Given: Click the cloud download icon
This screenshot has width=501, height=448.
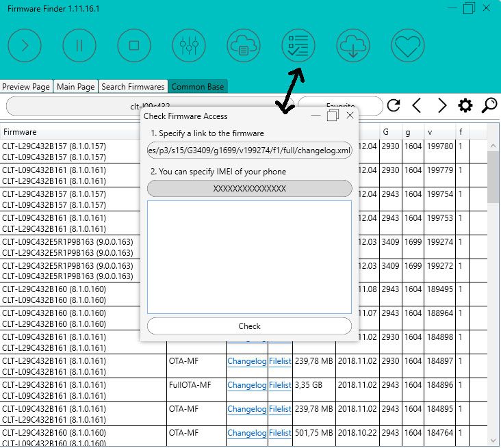Looking at the screenshot, I should 353,45.
